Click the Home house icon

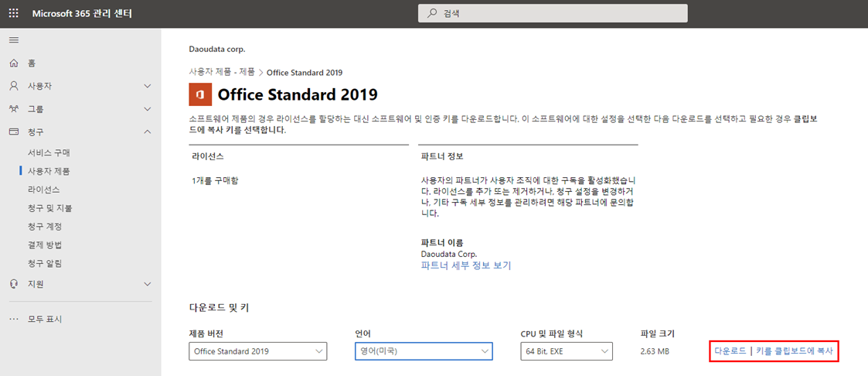click(14, 63)
